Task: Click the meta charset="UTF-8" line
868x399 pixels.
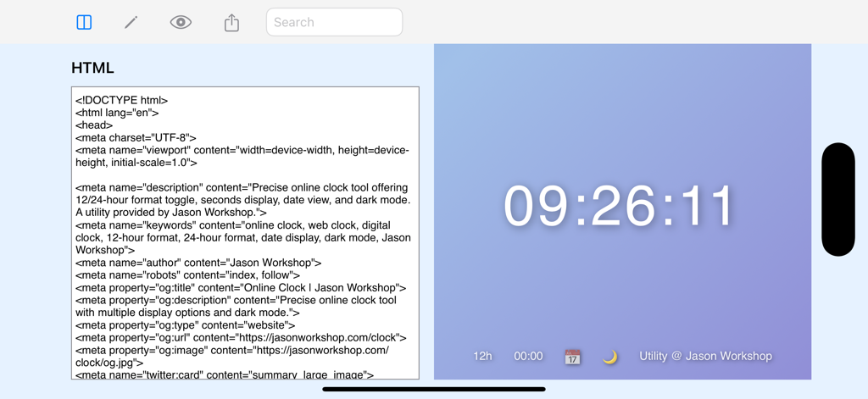Action: pos(136,138)
